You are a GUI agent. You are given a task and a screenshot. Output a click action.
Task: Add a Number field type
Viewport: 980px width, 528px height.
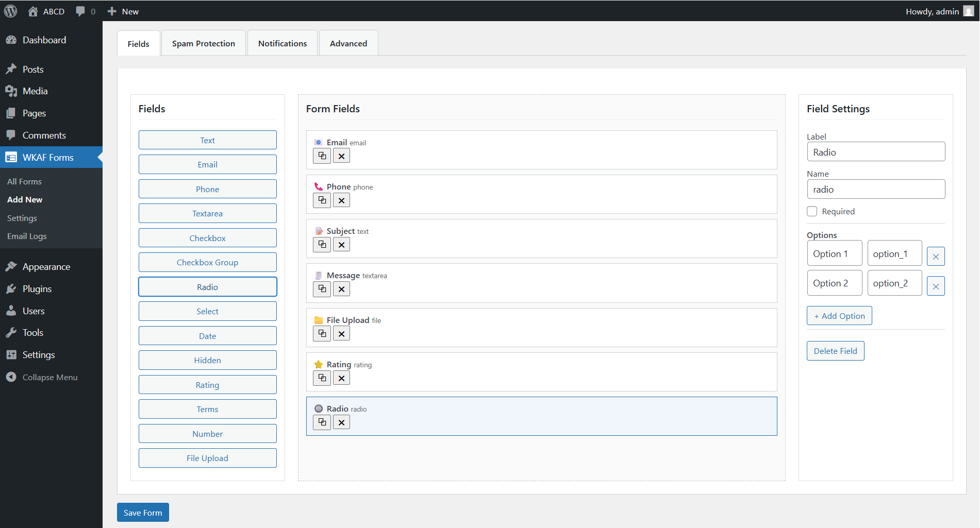click(208, 434)
